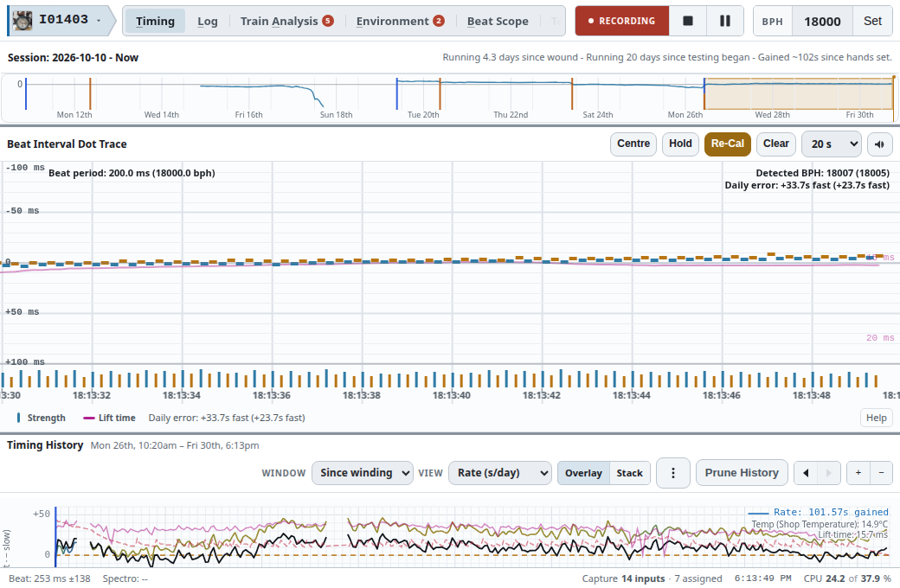Zoom out timing history with minus button
This screenshot has width=900, height=588.
click(881, 473)
